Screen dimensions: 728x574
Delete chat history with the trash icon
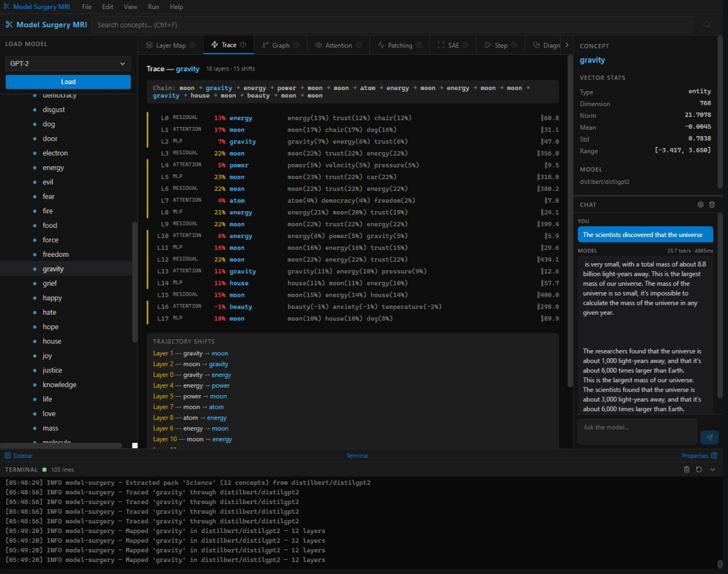click(711, 204)
